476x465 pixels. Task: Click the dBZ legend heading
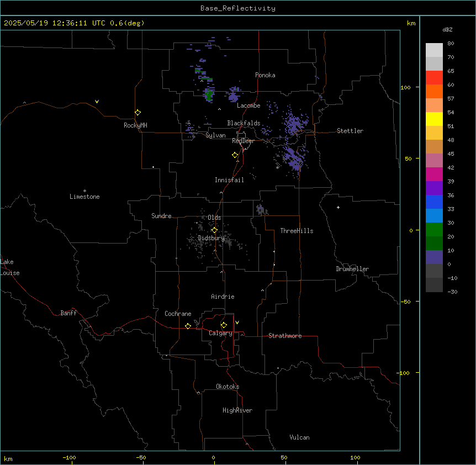coord(447,29)
